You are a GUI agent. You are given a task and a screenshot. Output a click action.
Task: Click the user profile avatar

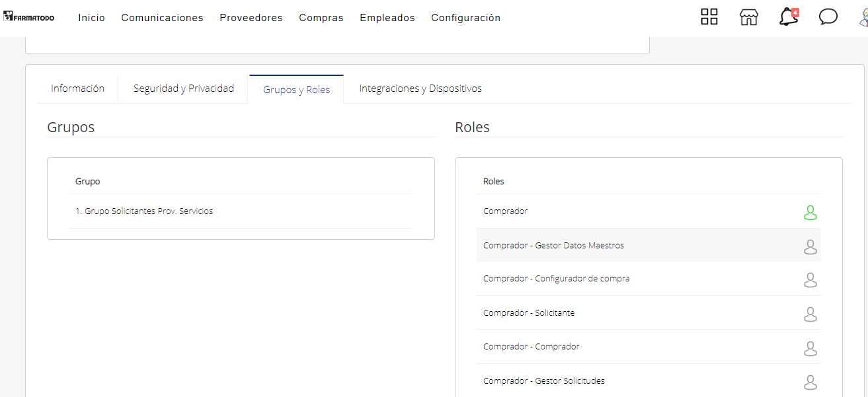click(x=863, y=17)
